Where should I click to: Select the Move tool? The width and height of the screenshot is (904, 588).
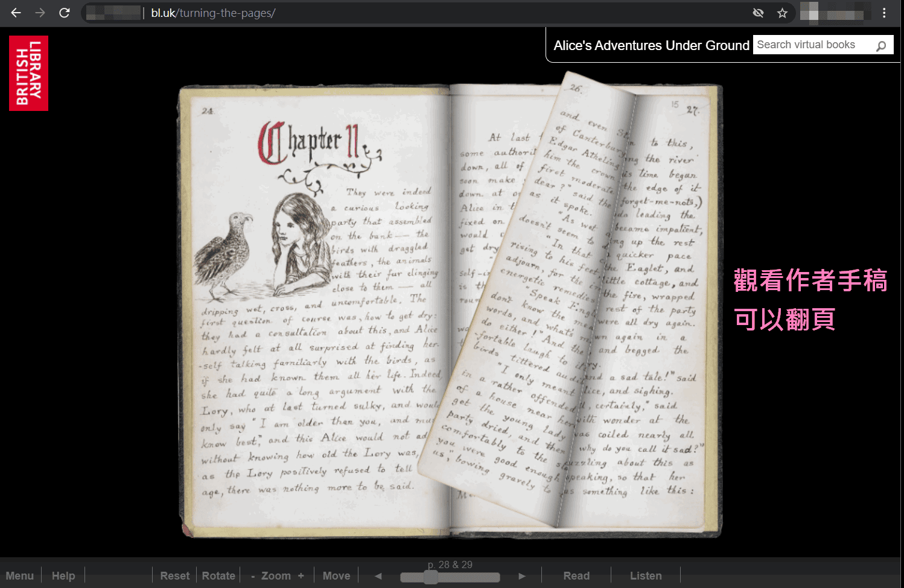tap(336, 576)
